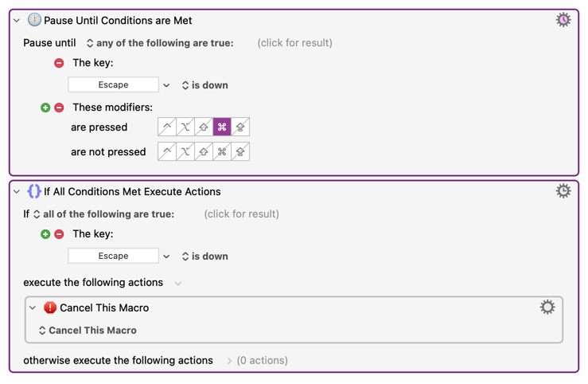Remove the first Escape key condition

(59, 63)
